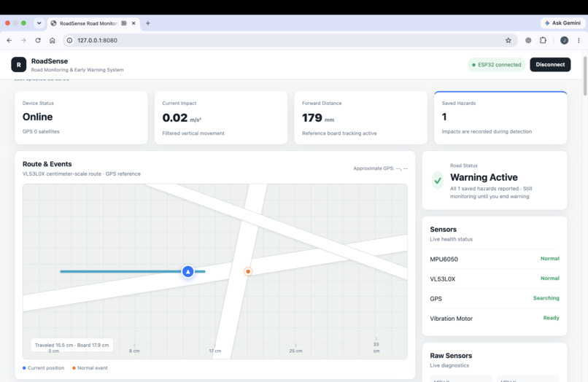The image size is (588, 382).
Task: Open the extensions puzzle icon
Action: pos(543,40)
